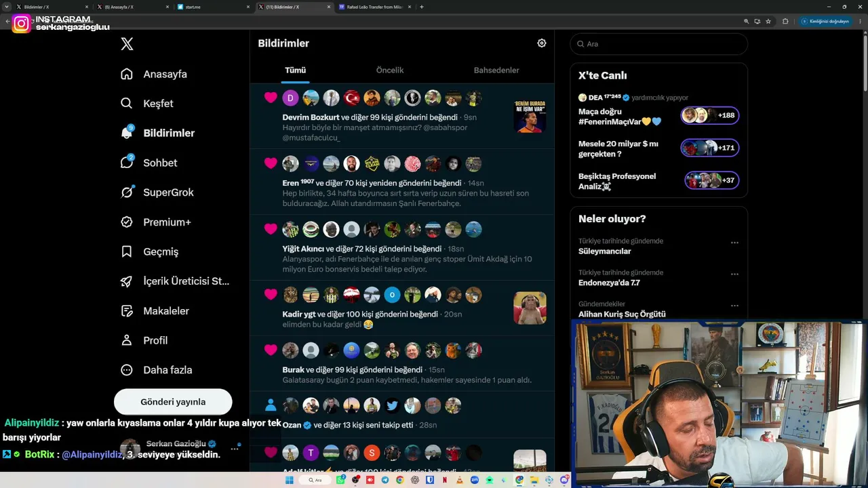Screen dimensions: 868x488
Task: Open more options for Alihan Kuriş trend
Action: [734, 306]
